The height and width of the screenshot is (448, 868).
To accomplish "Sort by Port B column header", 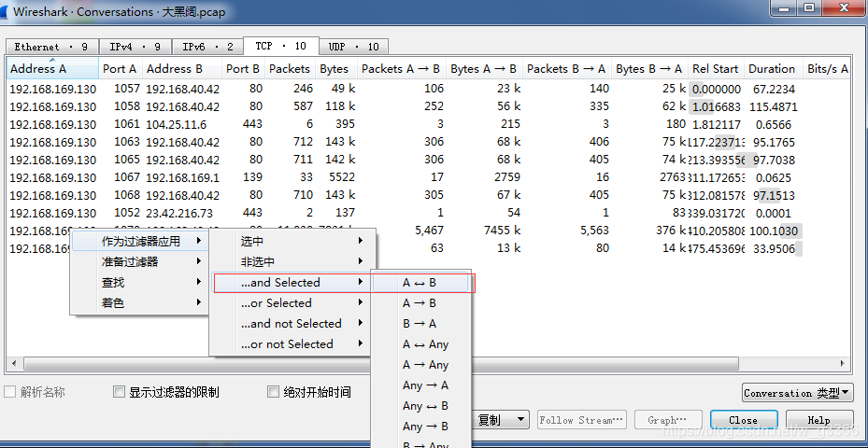I will [243, 68].
